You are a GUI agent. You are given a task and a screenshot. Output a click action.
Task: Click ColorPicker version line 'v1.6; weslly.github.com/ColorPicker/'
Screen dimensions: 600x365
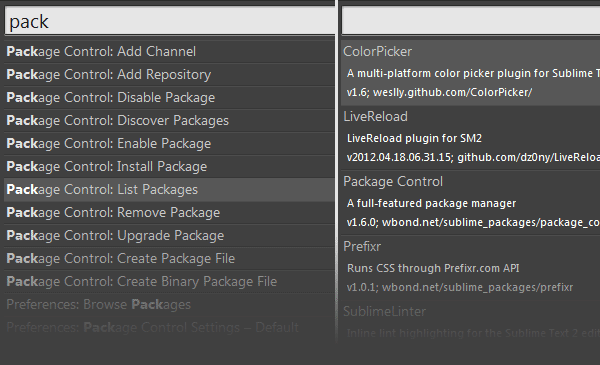(x=439, y=92)
